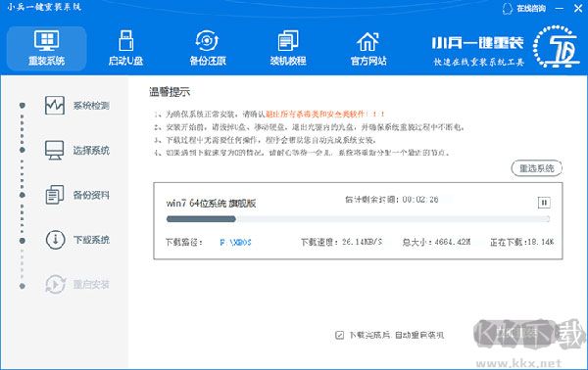Click the 小兵一键重装 logo

[x=505, y=47]
